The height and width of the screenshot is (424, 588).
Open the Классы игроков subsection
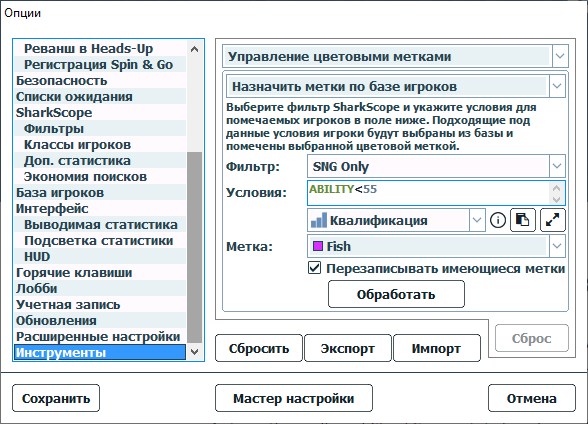pyautogui.click(x=100, y=145)
